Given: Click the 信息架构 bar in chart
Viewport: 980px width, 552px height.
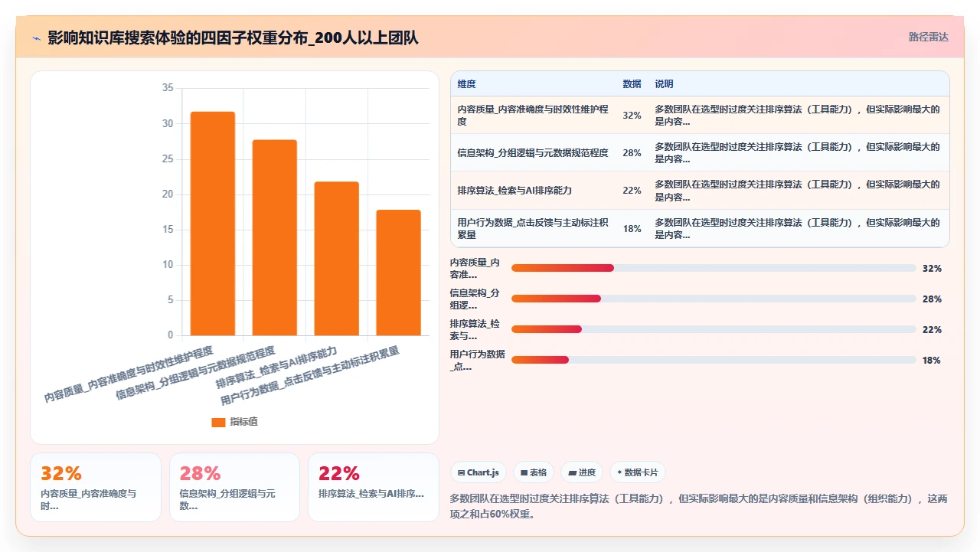Looking at the screenshot, I should pos(275,237).
